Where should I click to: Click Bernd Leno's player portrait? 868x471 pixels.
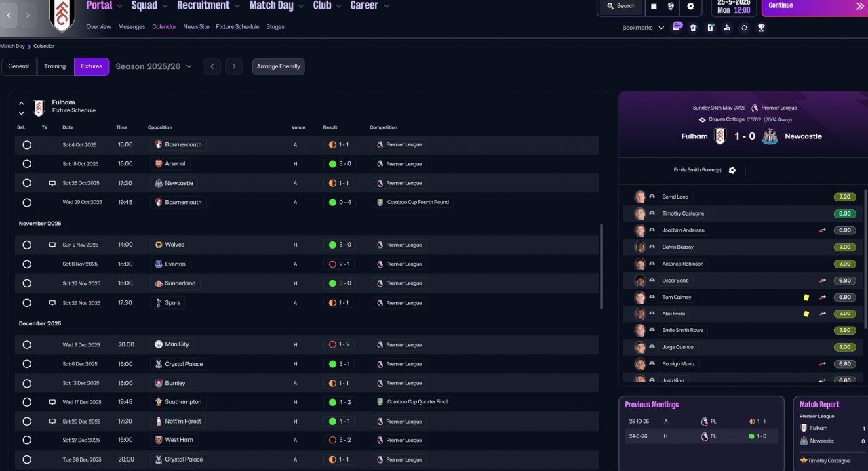(639, 197)
